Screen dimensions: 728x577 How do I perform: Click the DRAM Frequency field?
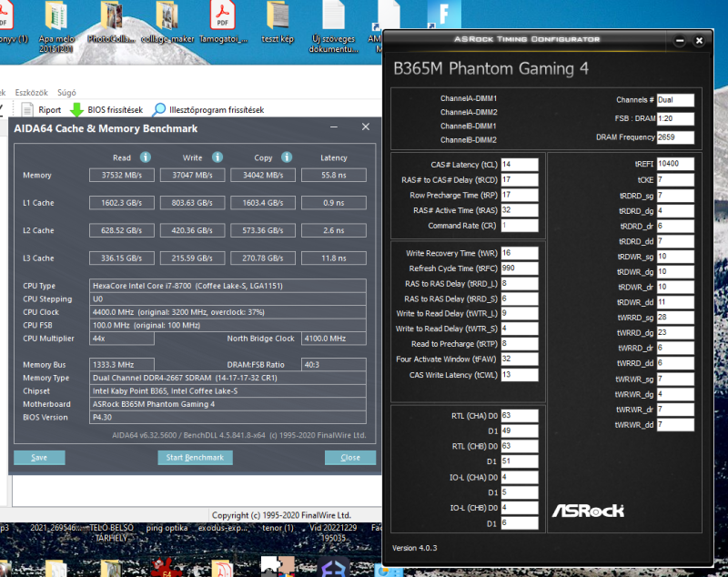click(x=675, y=137)
